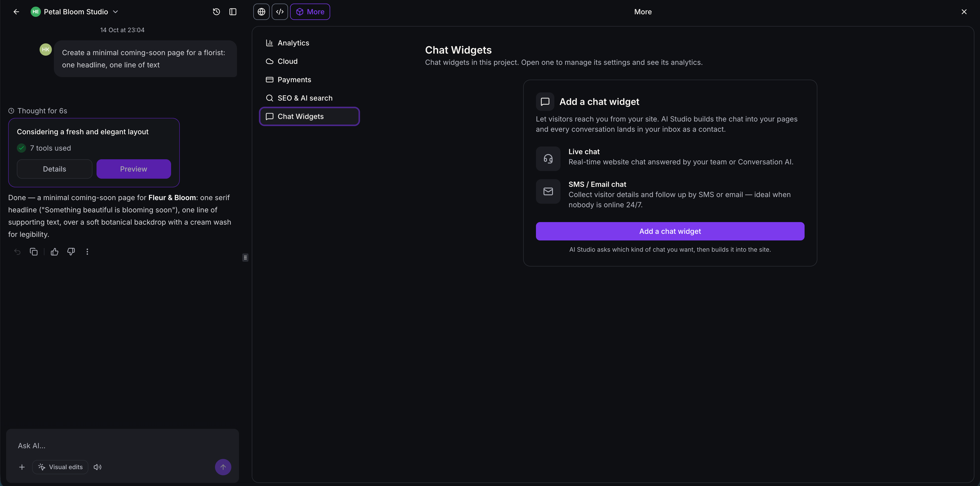
Task: Add an attachment with the plus icon
Action: (x=22, y=467)
